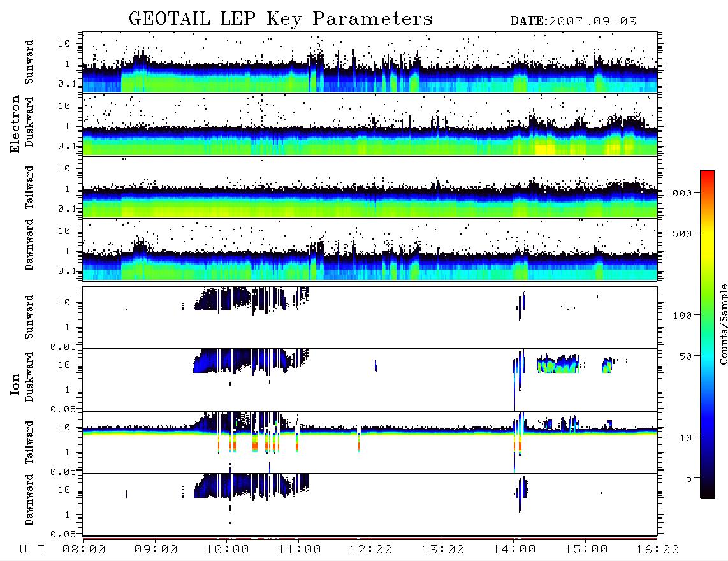Click the 1000 value on the colorbar scale
This screenshot has height=561, width=728.
pos(679,193)
